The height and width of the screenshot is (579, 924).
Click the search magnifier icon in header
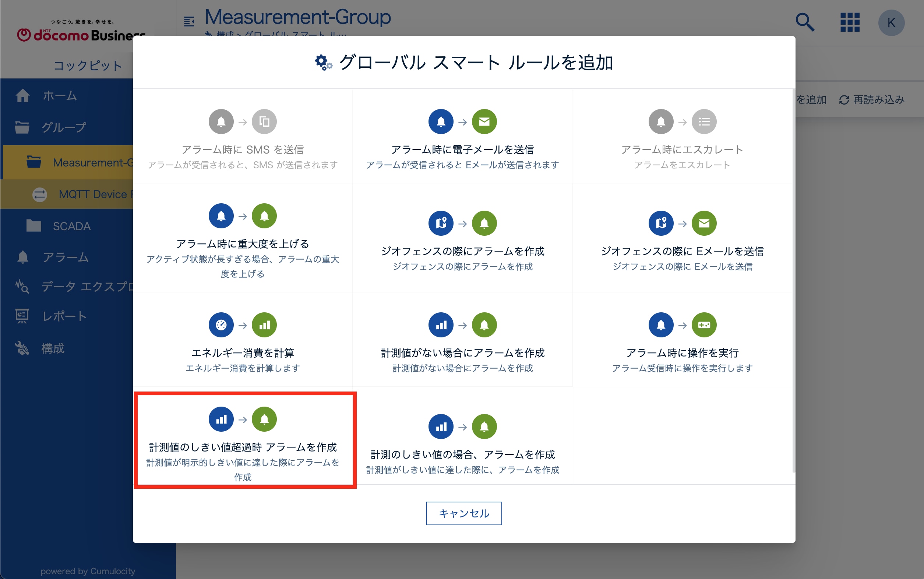pos(805,22)
